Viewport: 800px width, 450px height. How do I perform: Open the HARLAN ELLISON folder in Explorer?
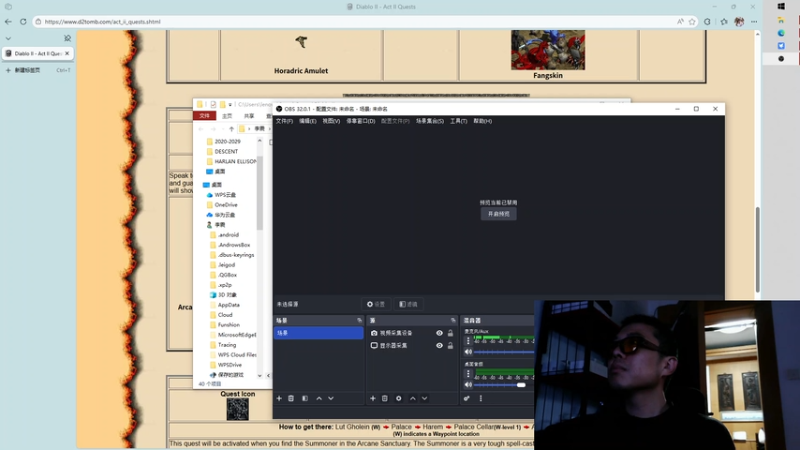point(231,161)
